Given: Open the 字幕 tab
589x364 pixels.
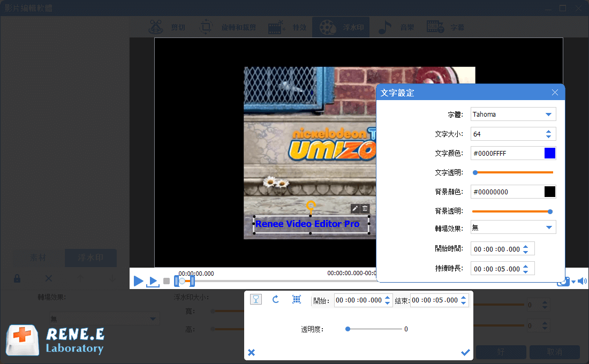Looking at the screenshot, I should coord(445,27).
